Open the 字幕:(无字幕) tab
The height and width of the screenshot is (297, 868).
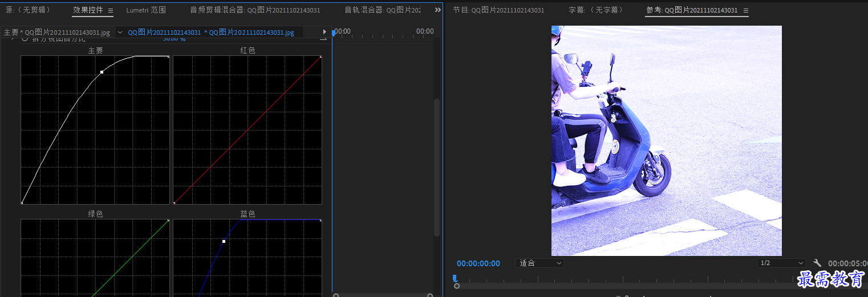pyautogui.click(x=596, y=10)
